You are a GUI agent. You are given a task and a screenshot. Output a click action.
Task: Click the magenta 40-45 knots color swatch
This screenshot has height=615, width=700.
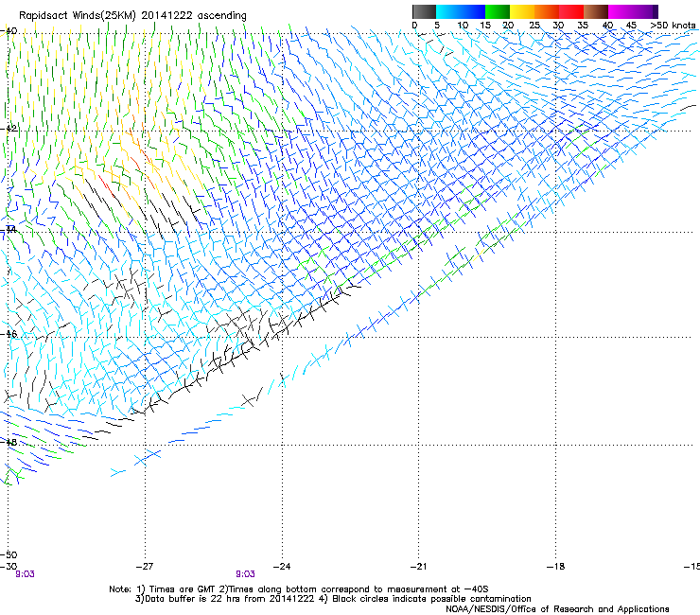tap(621, 11)
